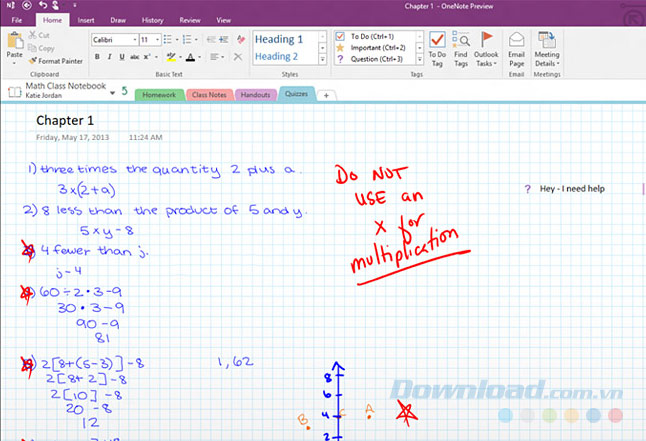
Task: Open font color dropdown arrow
Action: [200, 57]
